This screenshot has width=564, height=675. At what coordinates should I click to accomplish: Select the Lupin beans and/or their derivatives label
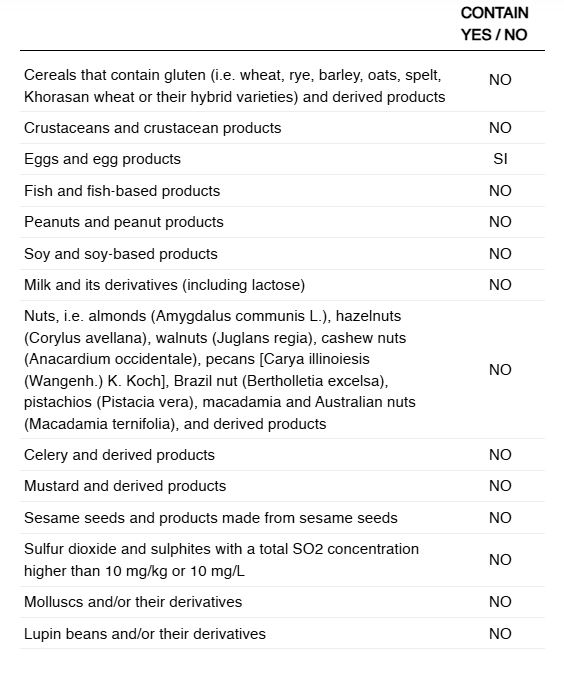coord(145,634)
